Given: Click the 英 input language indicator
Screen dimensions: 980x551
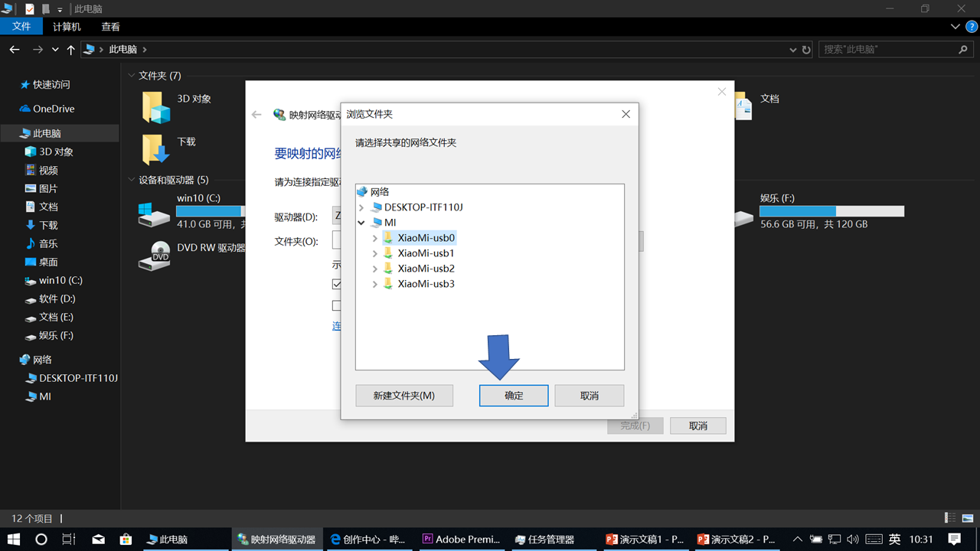Looking at the screenshot, I should [x=894, y=540].
